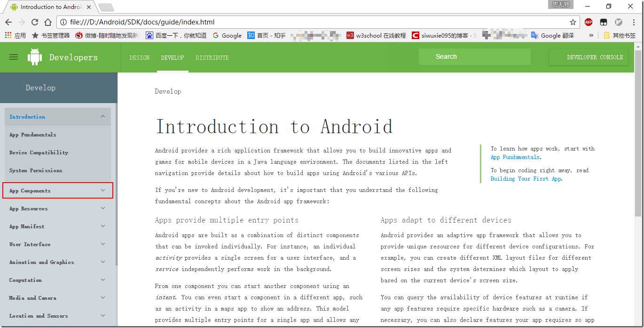
Task: Switch to the DISTRIBUTE tab
Action: pyautogui.click(x=212, y=57)
